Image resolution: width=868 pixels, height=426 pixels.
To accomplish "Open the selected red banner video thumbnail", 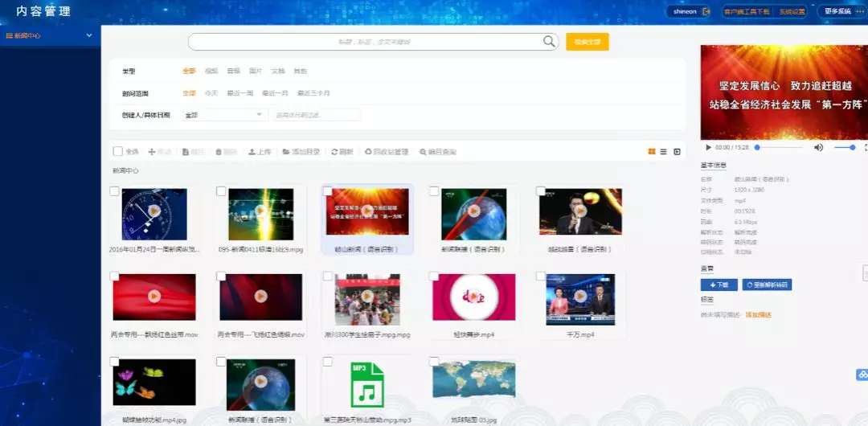I will (367, 211).
